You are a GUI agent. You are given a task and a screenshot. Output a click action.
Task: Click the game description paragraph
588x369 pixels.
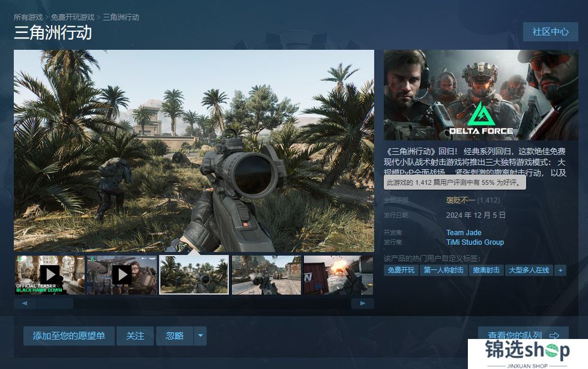tap(474, 162)
